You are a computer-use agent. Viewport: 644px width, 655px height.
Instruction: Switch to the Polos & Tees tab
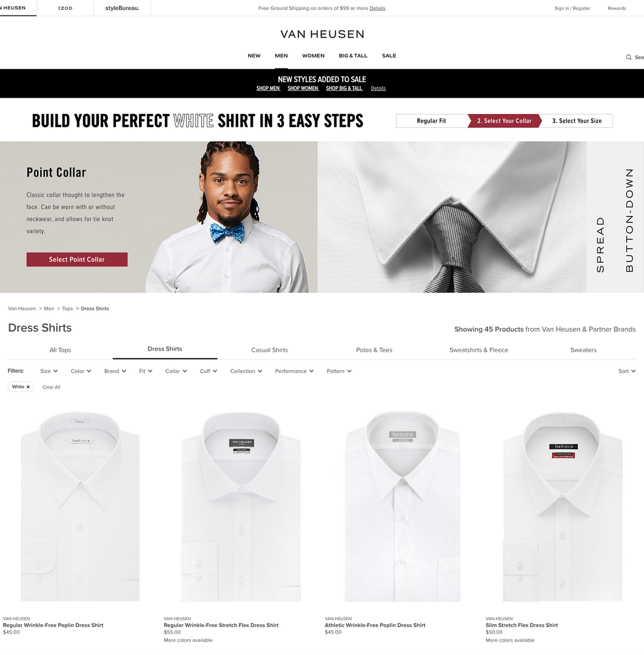click(374, 350)
